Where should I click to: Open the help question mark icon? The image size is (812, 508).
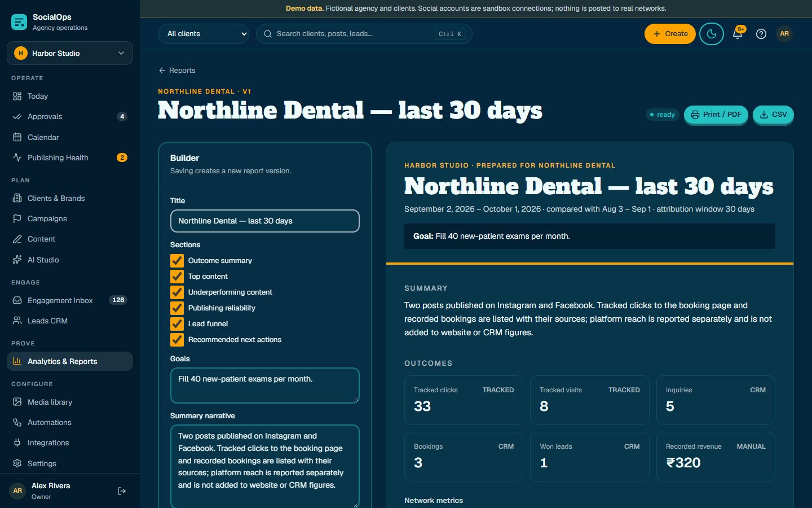pos(761,34)
